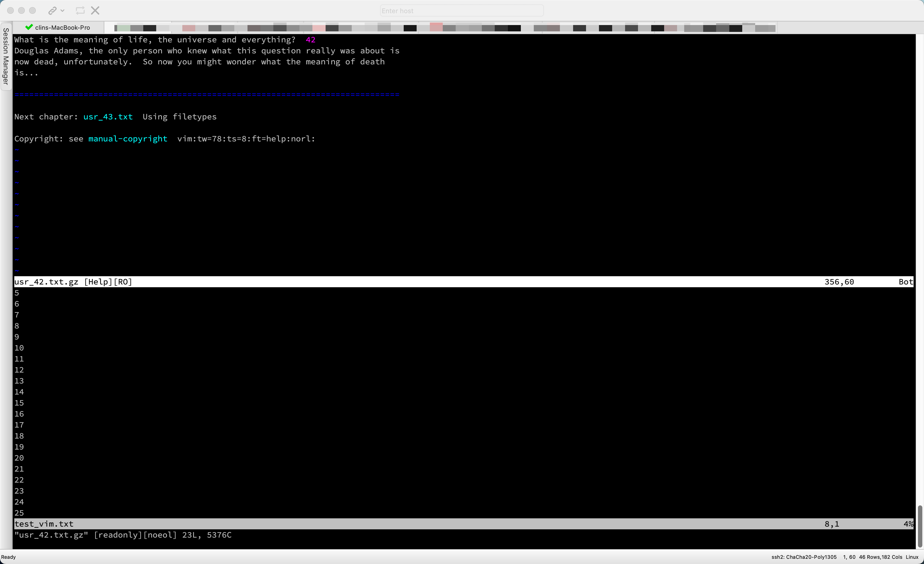The height and width of the screenshot is (564, 924).
Task: Click the terminal vertical scrollbar thumb
Action: [920, 526]
